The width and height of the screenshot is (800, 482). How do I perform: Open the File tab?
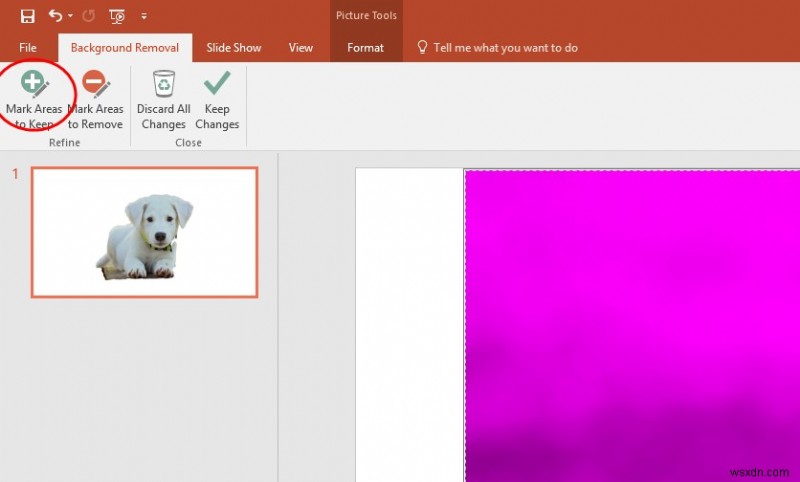click(28, 48)
